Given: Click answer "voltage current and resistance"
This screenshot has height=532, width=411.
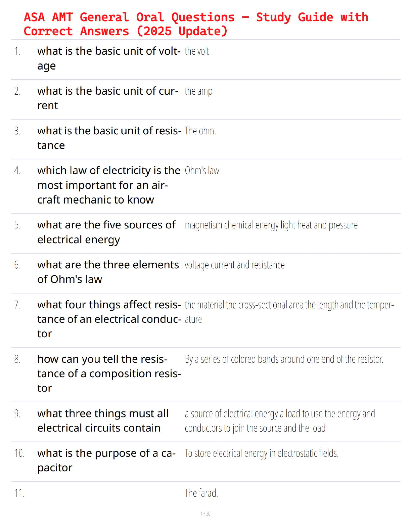Looking at the screenshot, I should pos(234,265).
